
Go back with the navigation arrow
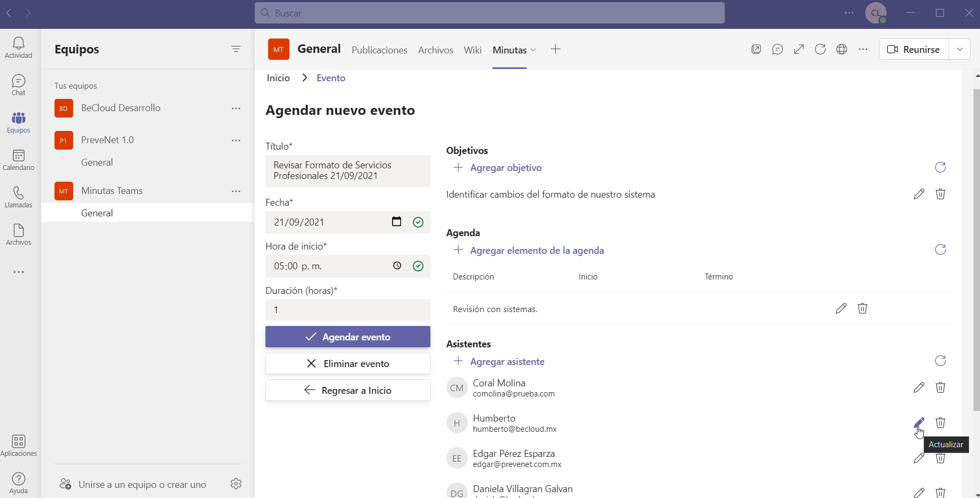(x=9, y=13)
